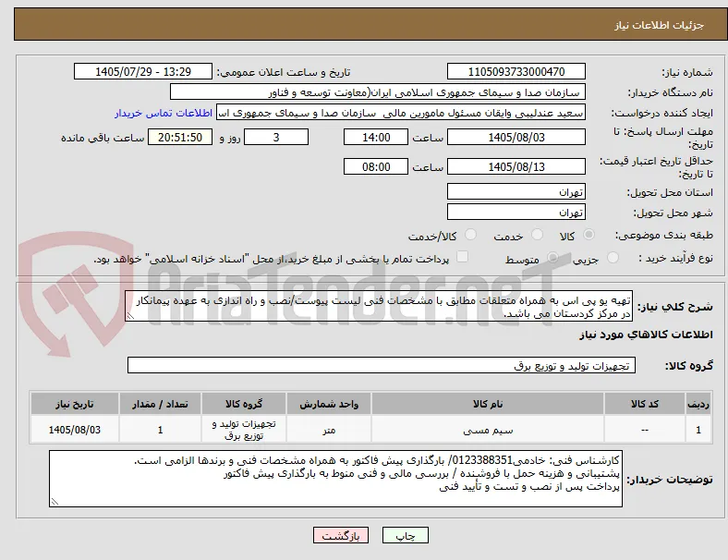Click the remaining time 20:51:50 field

click(x=180, y=137)
